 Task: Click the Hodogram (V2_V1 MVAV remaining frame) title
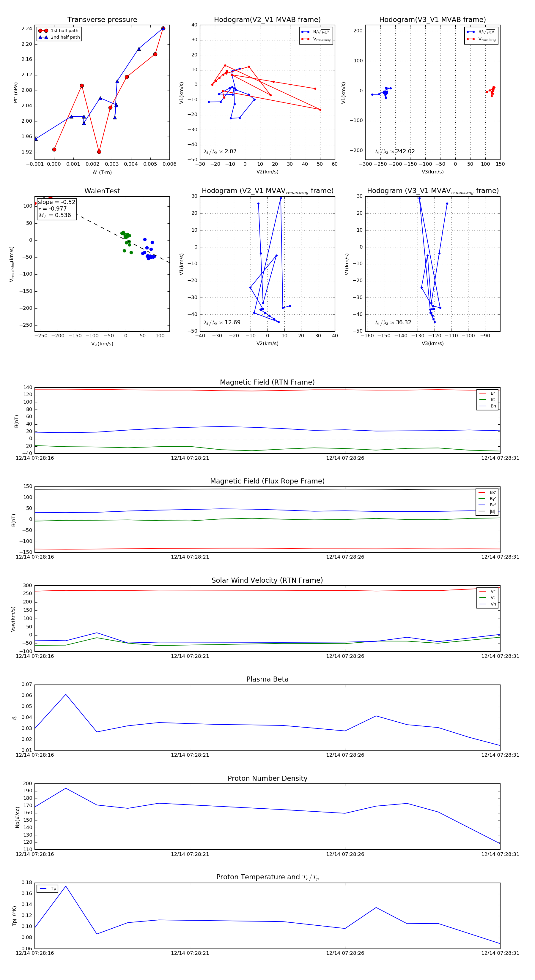267,191
